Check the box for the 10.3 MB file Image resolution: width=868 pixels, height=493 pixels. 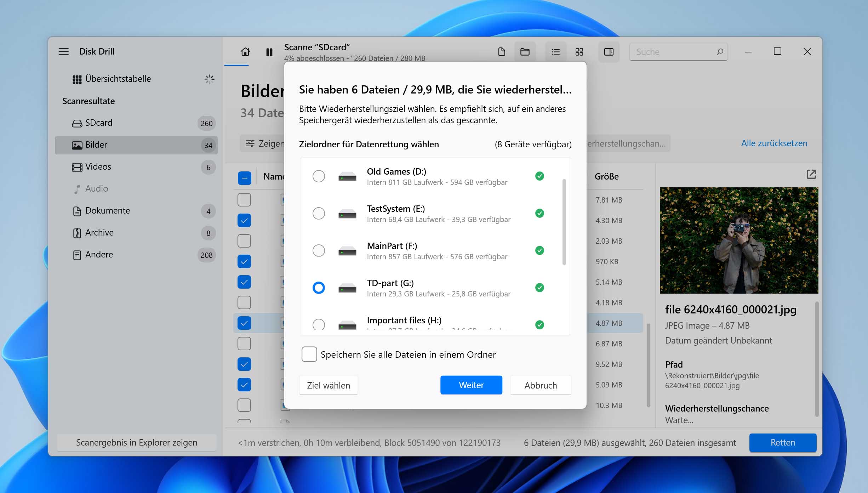click(244, 405)
